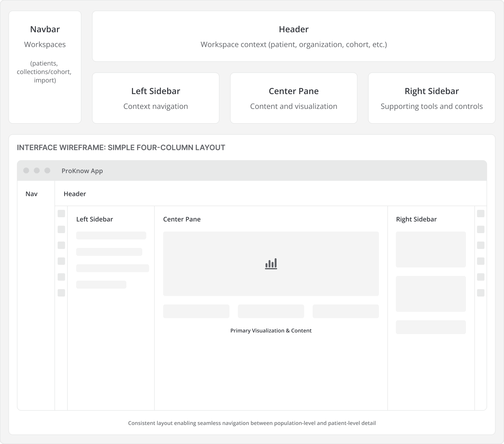Select the Header workspace context card

pyautogui.click(x=294, y=36)
